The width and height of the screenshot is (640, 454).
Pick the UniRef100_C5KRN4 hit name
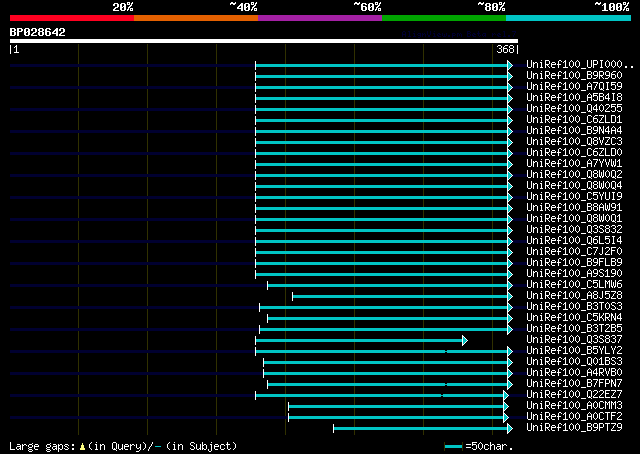click(x=574, y=318)
